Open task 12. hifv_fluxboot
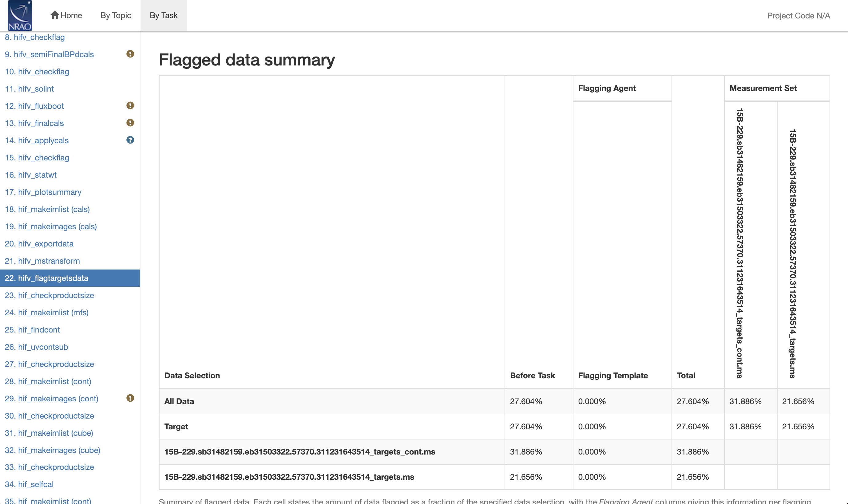This screenshot has height=504, width=848. [34, 106]
